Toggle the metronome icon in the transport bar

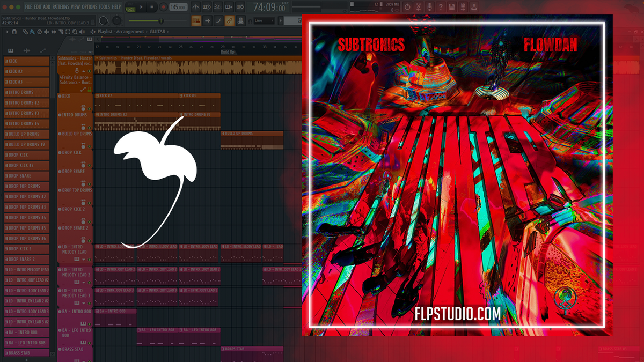point(196,6)
